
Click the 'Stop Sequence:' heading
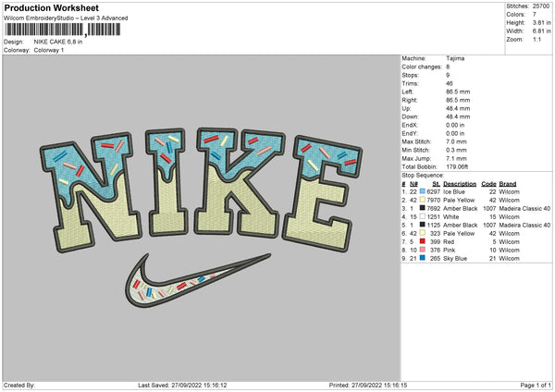(x=423, y=175)
